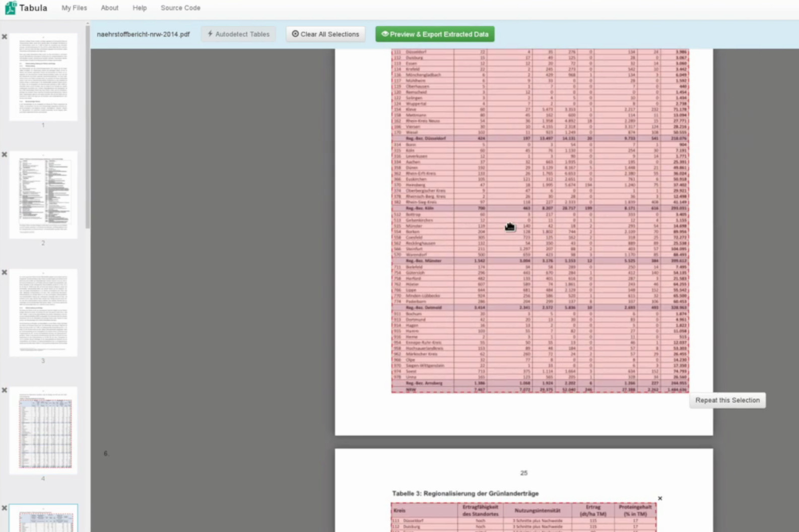This screenshot has height=532, width=799.
Task: Go to the About page
Action: pos(109,8)
